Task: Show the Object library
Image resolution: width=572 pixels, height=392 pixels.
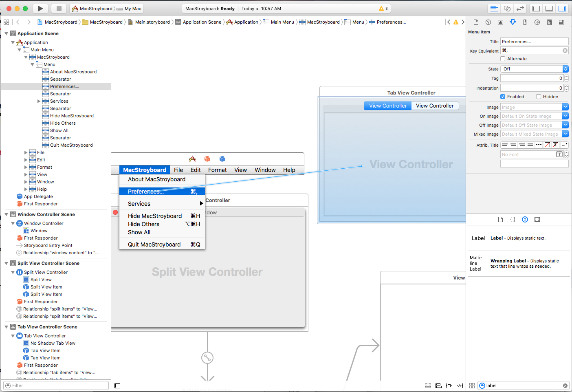Action: coord(525,219)
